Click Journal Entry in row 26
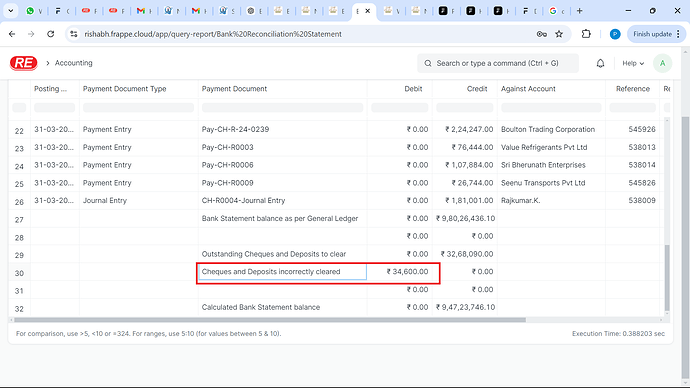690x388 pixels. click(105, 201)
